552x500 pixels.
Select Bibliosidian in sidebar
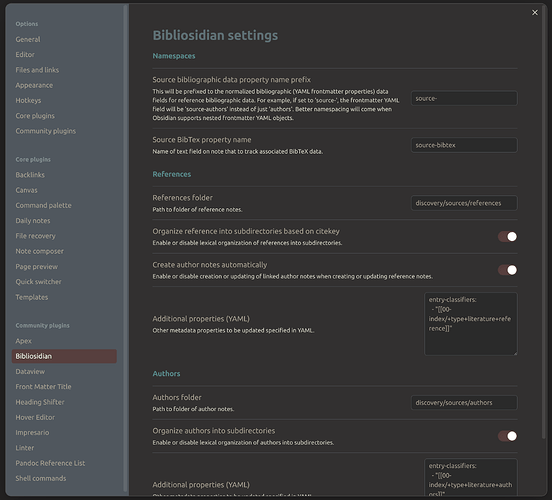[x=64, y=356]
